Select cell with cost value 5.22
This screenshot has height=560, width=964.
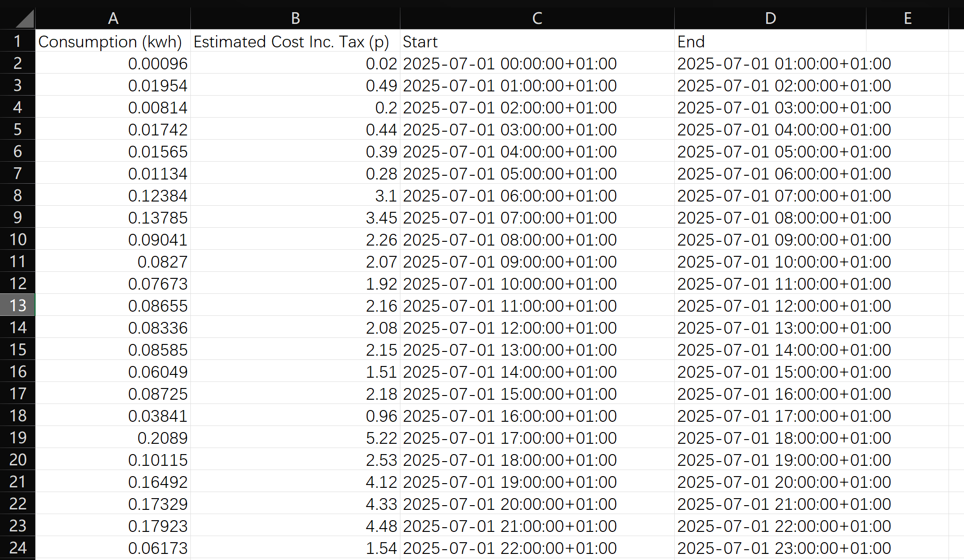pos(295,438)
